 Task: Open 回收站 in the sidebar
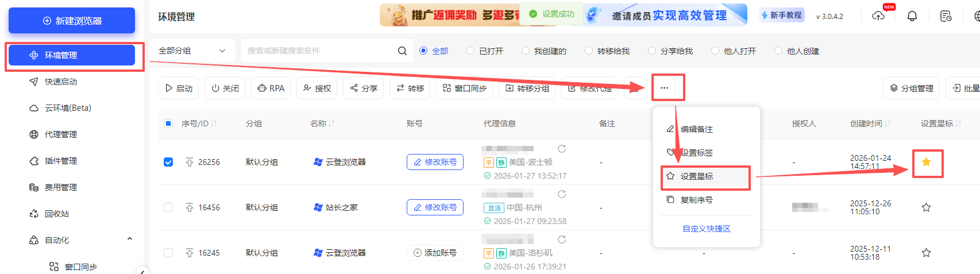[x=49, y=214]
